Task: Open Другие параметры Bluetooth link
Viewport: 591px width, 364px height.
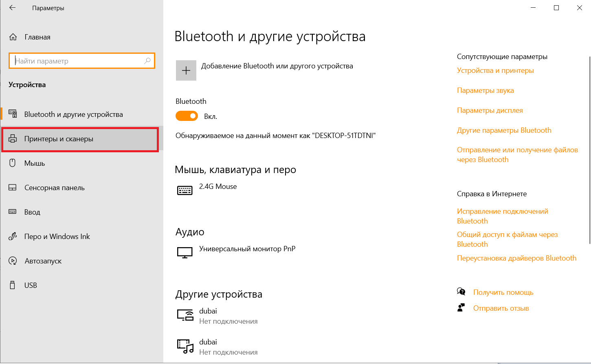Action: [504, 130]
